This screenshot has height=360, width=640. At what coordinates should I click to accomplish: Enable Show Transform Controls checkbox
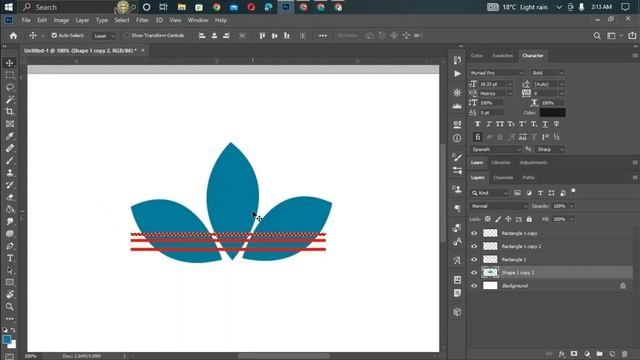point(127,36)
